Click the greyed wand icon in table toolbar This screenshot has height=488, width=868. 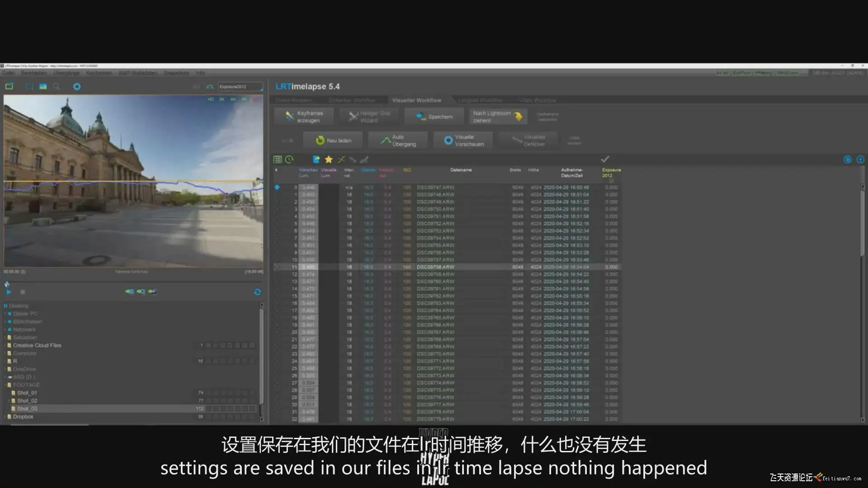pos(364,159)
